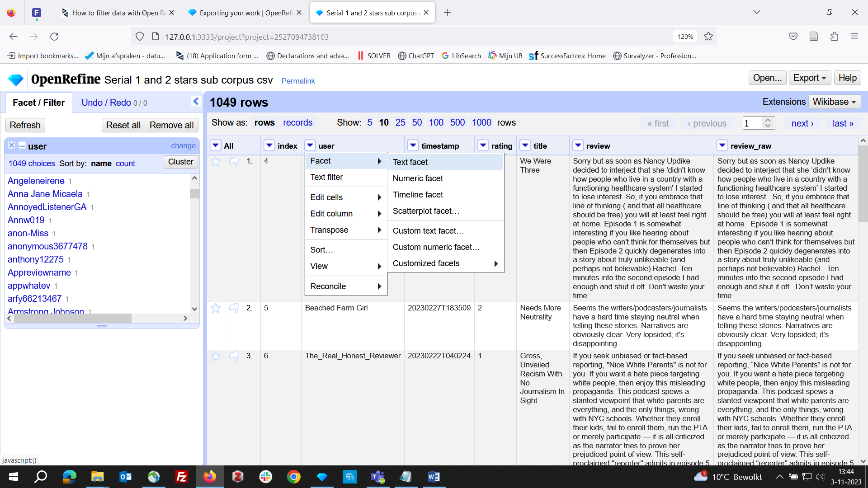This screenshot has width=868, height=488.
Task: Click the OpenRefine diamond logo
Action: click(x=15, y=80)
